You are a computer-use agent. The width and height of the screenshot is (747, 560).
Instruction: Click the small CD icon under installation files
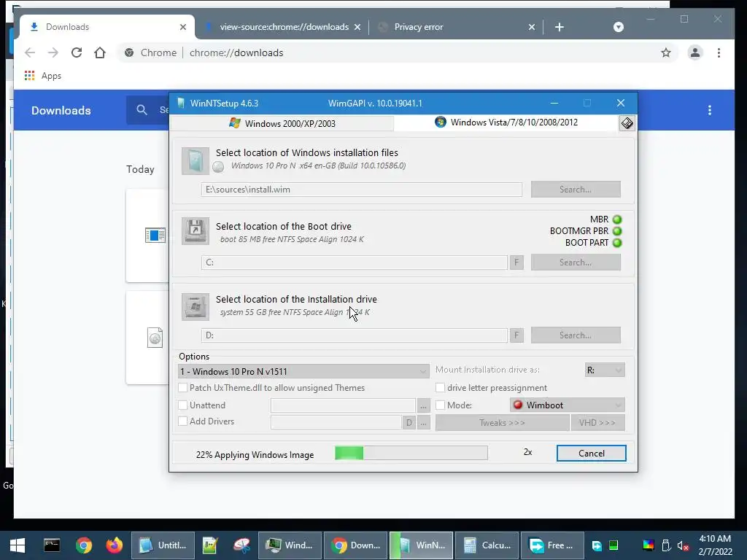click(218, 167)
